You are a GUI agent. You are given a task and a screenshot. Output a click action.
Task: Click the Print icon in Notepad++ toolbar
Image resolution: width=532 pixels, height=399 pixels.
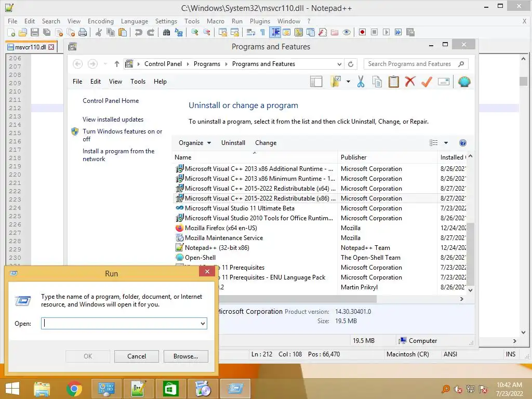click(83, 32)
